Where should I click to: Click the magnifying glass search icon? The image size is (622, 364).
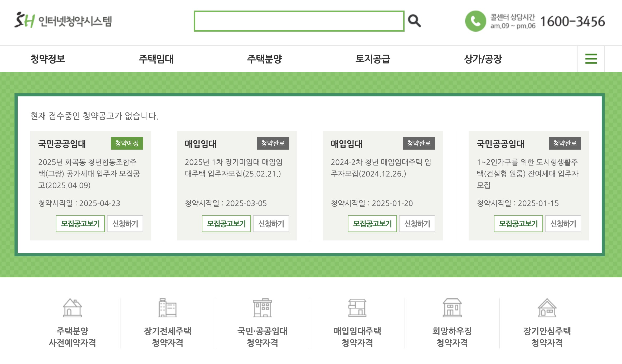tap(414, 21)
